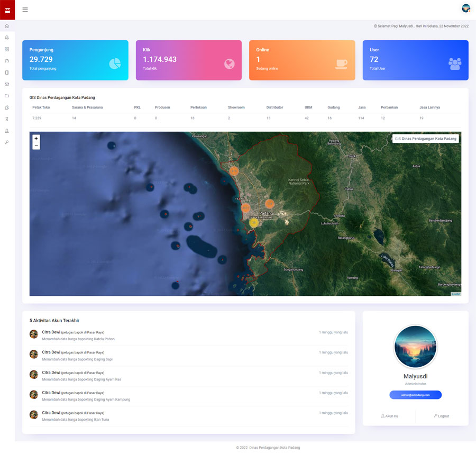Zoom out on the map

point(36,146)
